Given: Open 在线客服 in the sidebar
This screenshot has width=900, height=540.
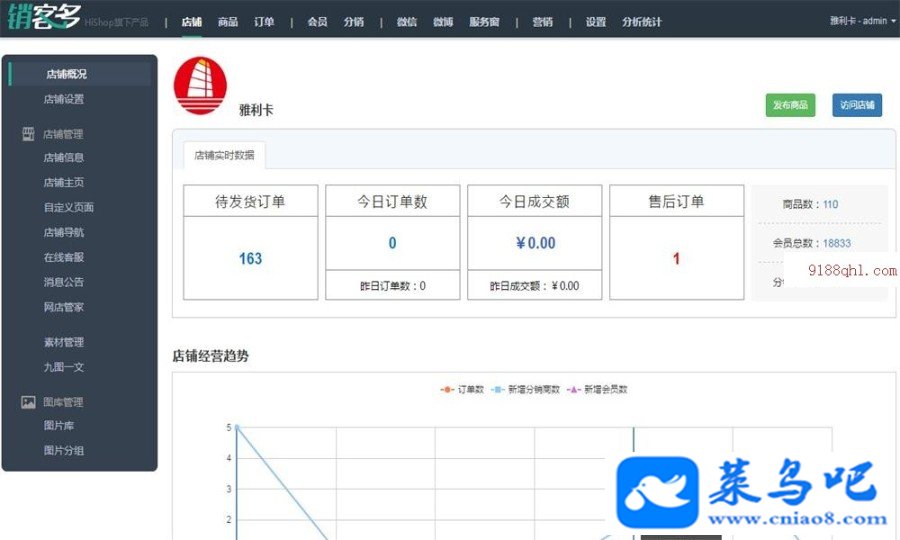Looking at the screenshot, I should coord(64,257).
